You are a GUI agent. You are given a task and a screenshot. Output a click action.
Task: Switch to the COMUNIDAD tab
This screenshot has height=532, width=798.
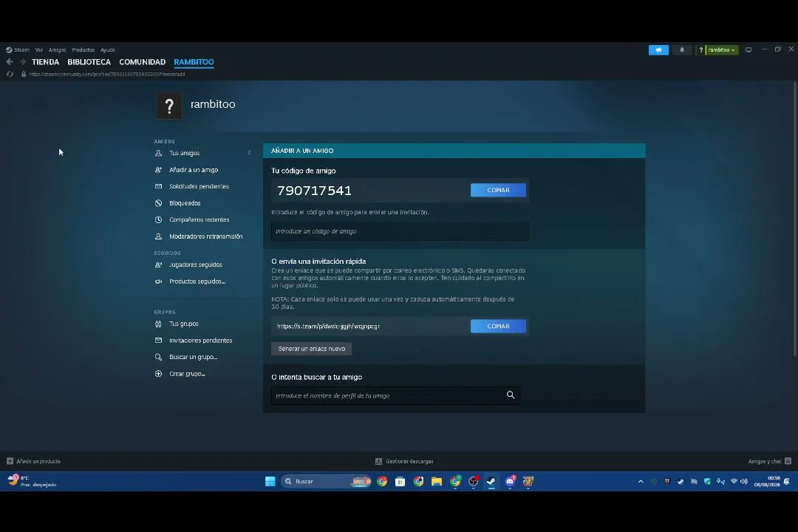[x=143, y=62]
